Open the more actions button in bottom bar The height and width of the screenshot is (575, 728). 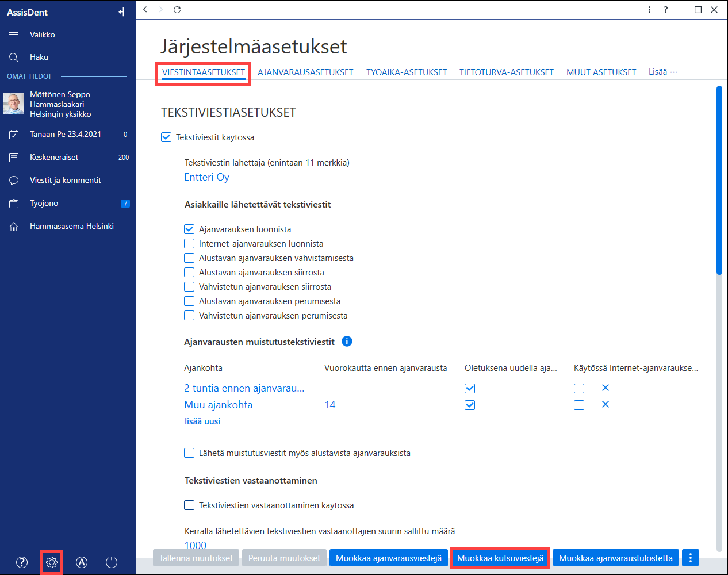pyautogui.click(x=691, y=558)
